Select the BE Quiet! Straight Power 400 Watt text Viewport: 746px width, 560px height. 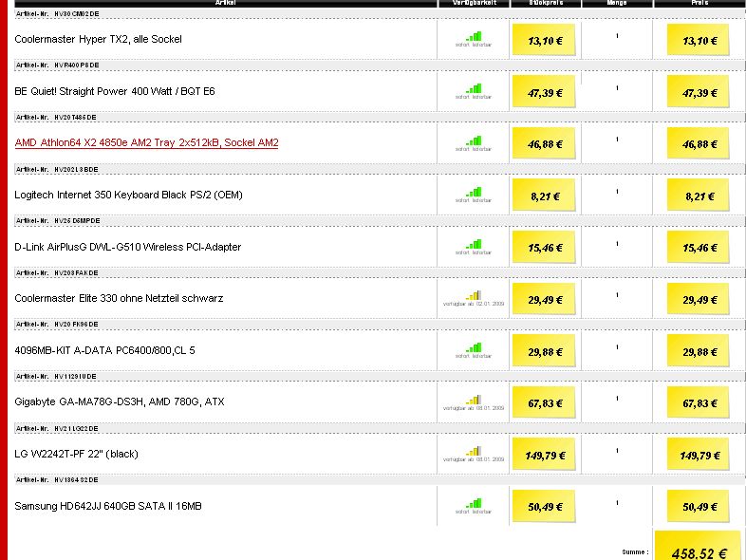tap(115, 91)
